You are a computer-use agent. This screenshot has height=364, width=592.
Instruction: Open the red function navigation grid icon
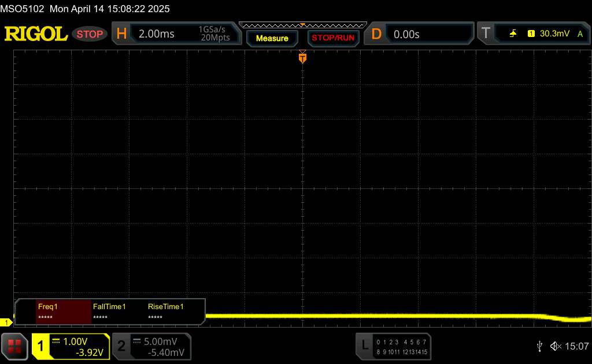pos(14,346)
